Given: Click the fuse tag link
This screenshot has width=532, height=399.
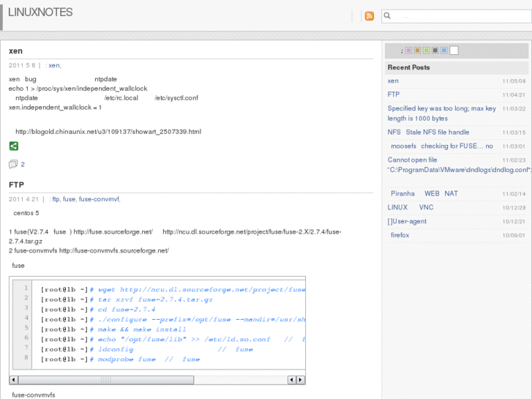Looking at the screenshot, I should (69, 199).
